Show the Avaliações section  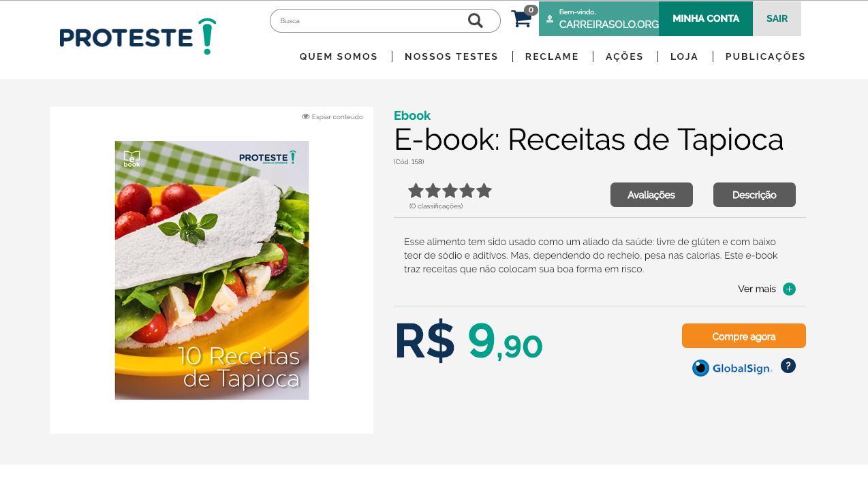(651, 195)
